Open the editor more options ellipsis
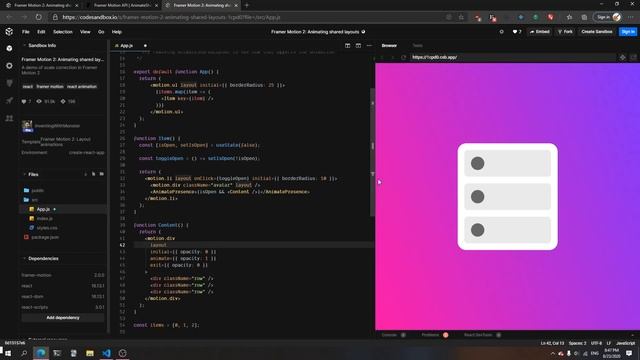Screen dimensions: 640x360 (369, 46)
